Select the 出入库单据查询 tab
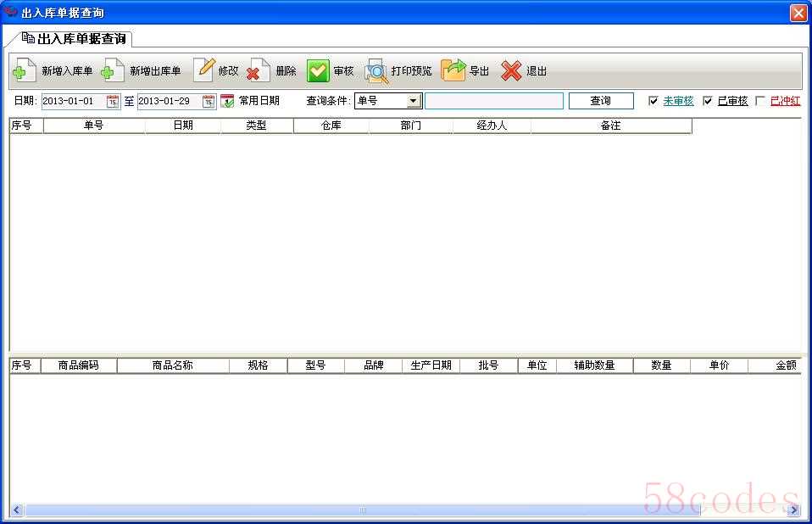Screen dimensions: 812x524 tap(75, 39)
